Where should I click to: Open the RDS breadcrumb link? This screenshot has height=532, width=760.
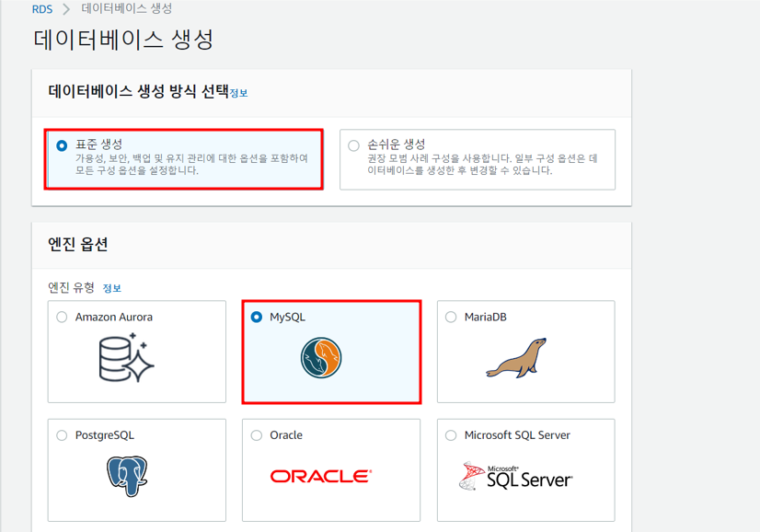(x=42, y=9)
